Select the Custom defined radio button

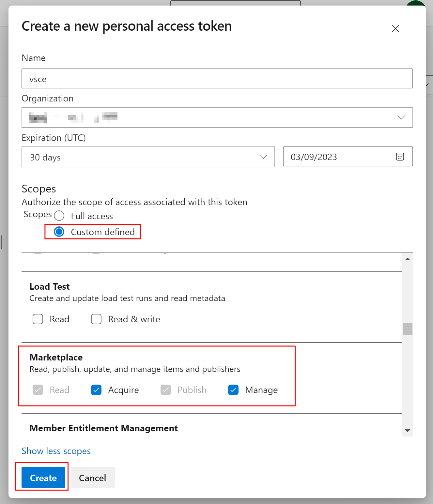click(59, 232)
